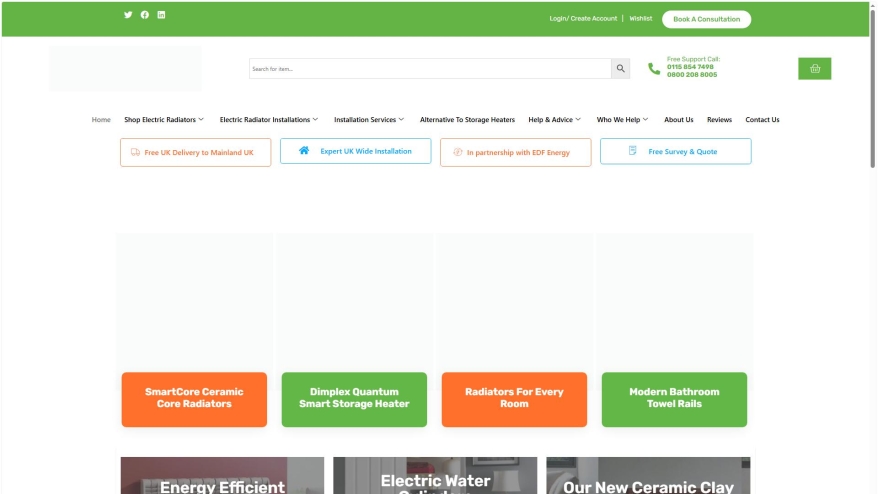This screenshot has width=878, height=494.
Task: Expand Electric Radiator Installations dropdown
Action: click(268, 120)
